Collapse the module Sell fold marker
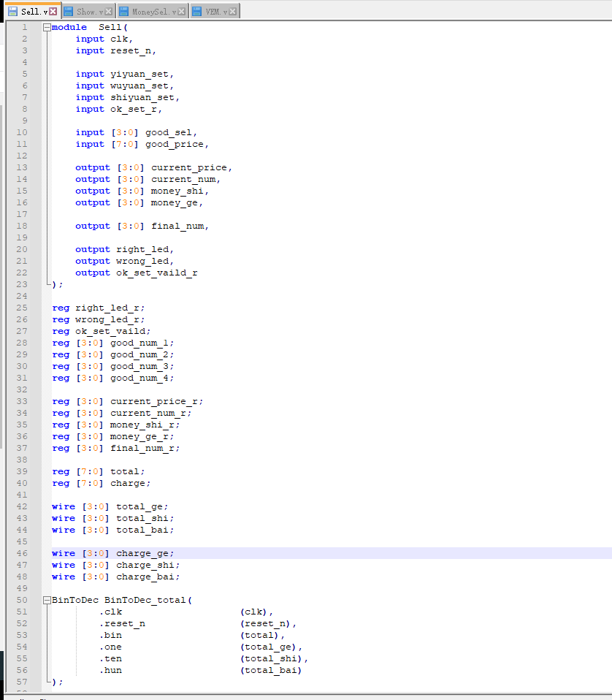612x700 pixels. coord(47,27)
